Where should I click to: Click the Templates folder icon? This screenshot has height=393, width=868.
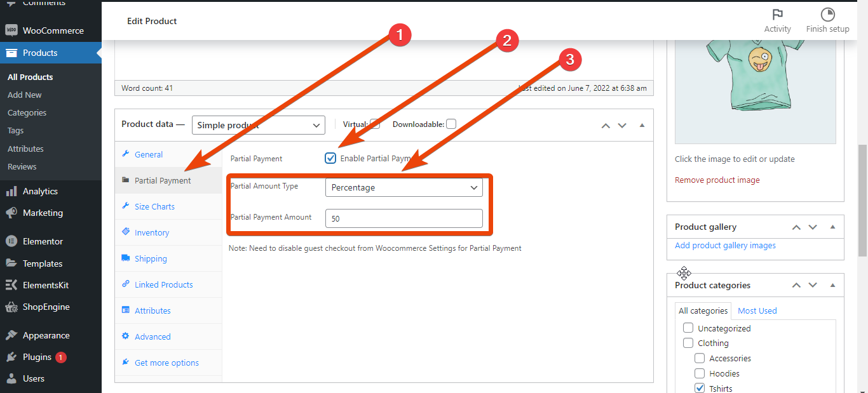pyautogui.click(x=11, y=263)
